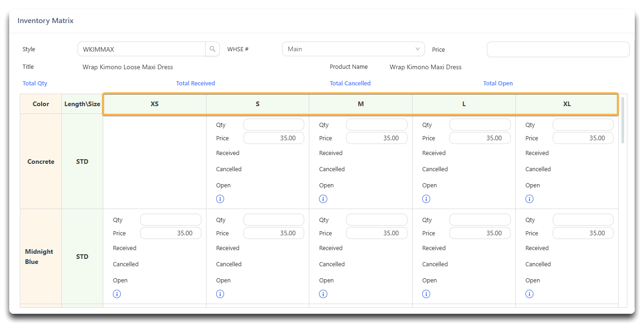Click Qty field for Midnight Blue M
Viewport: 644px width, 323px height.
377,220
